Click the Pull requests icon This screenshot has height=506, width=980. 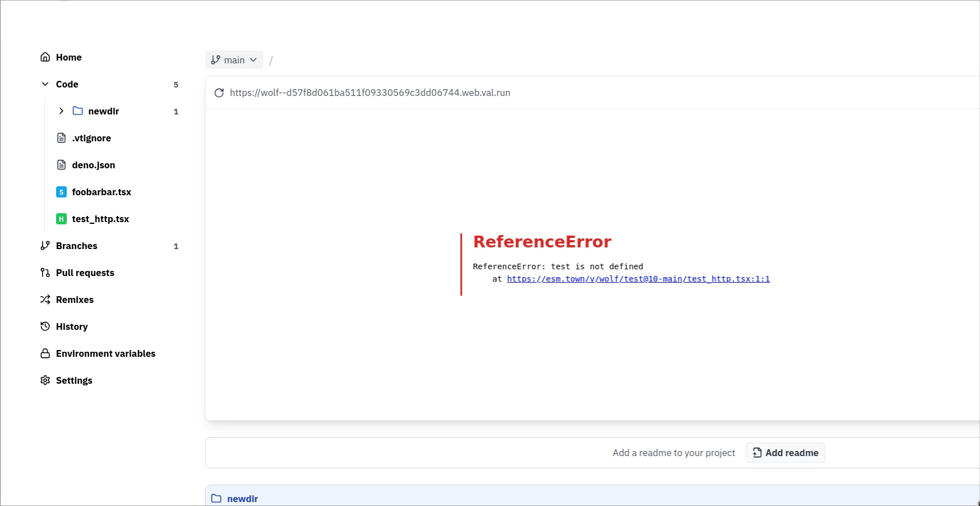(45, 273)
